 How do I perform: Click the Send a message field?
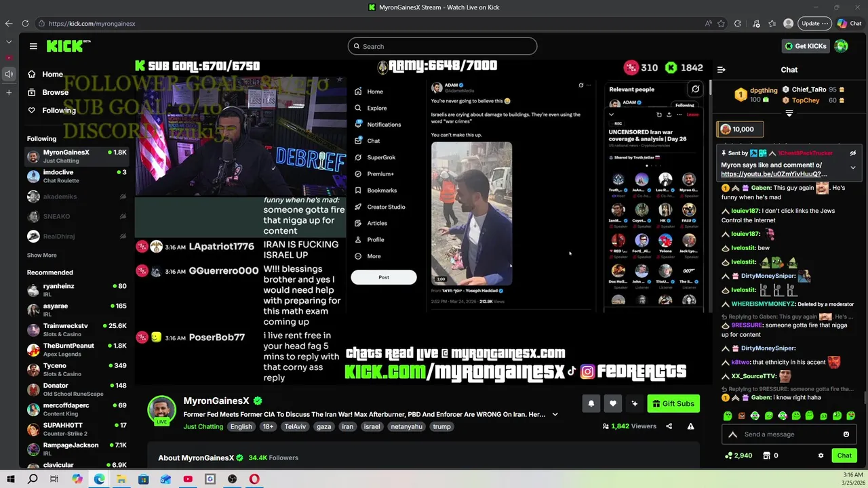click(x=790, y=434)
